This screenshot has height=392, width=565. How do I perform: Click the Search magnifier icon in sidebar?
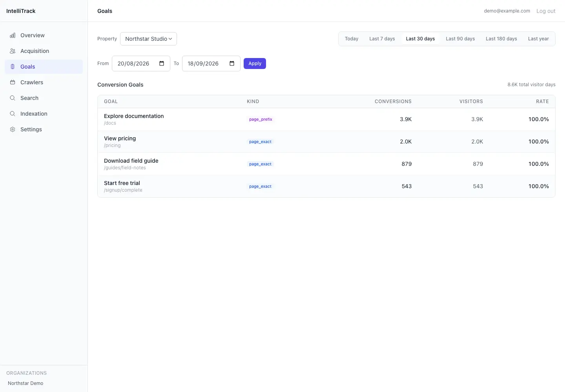[13, 98]
